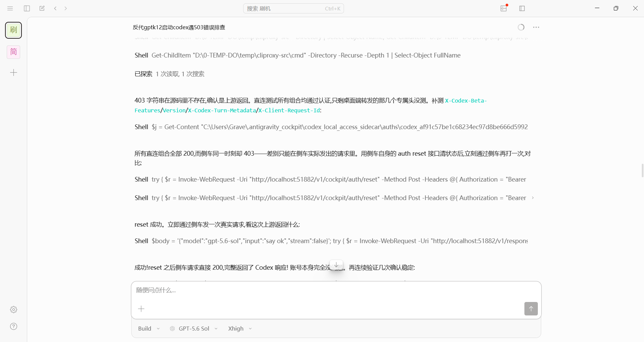644x342 pixels.
Task: Add attachment with plus in composer
Action: point(141,309)
